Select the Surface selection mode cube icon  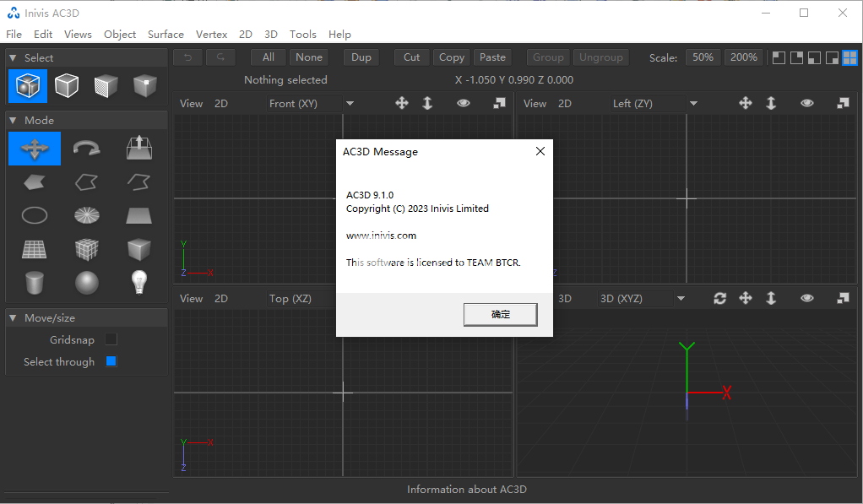[106, 86]
